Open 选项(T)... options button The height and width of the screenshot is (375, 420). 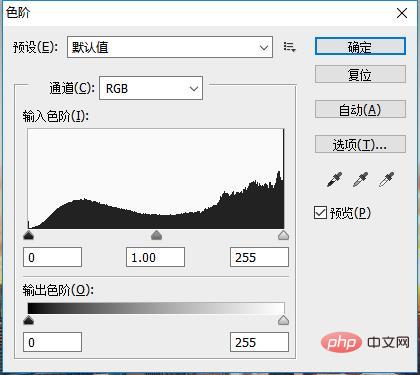(x=360, y=144)
